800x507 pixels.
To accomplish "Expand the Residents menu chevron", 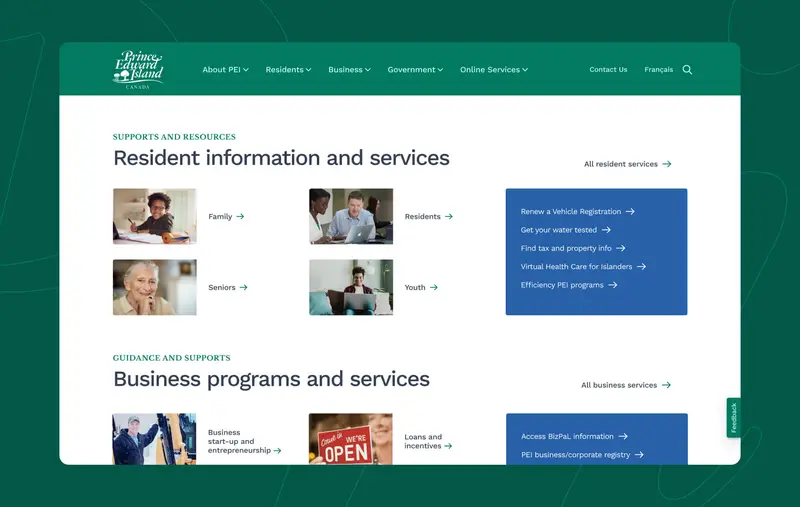I will coord(309,70).
